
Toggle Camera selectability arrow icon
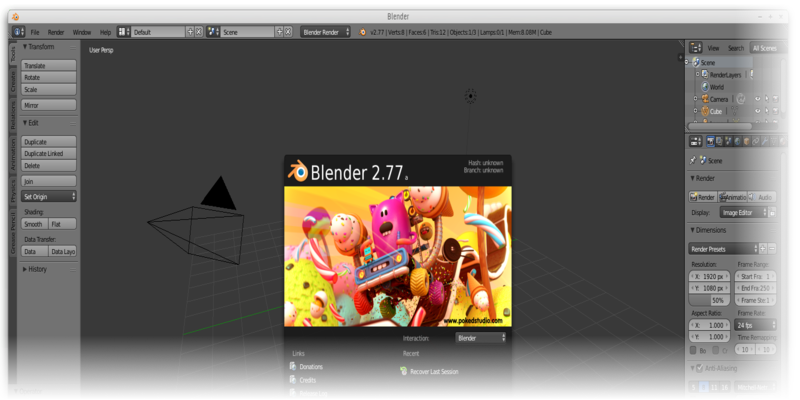click(x=767, y=99)
